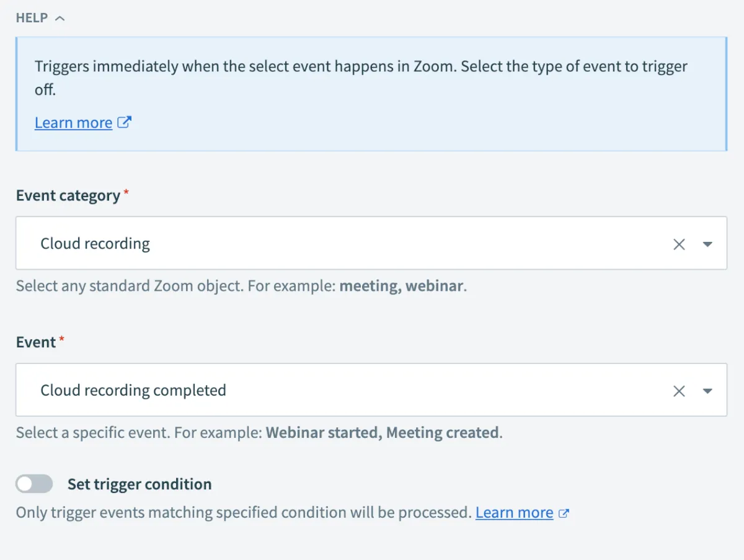The image size is (744, 560).
Task: Open Learn more link about trigger conditions
Action: [514, 513]
